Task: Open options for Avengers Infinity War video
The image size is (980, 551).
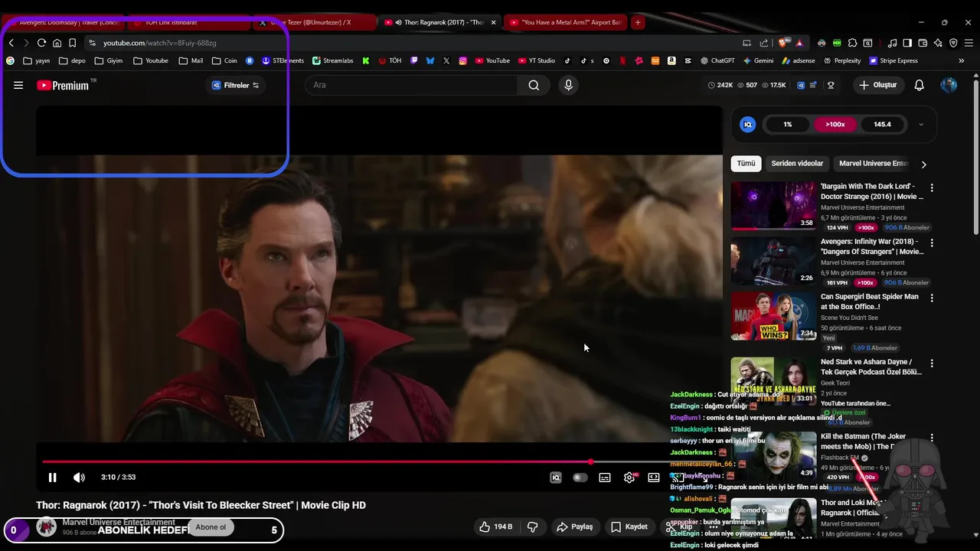Action: pyautogui.click(x=932, y=243)
